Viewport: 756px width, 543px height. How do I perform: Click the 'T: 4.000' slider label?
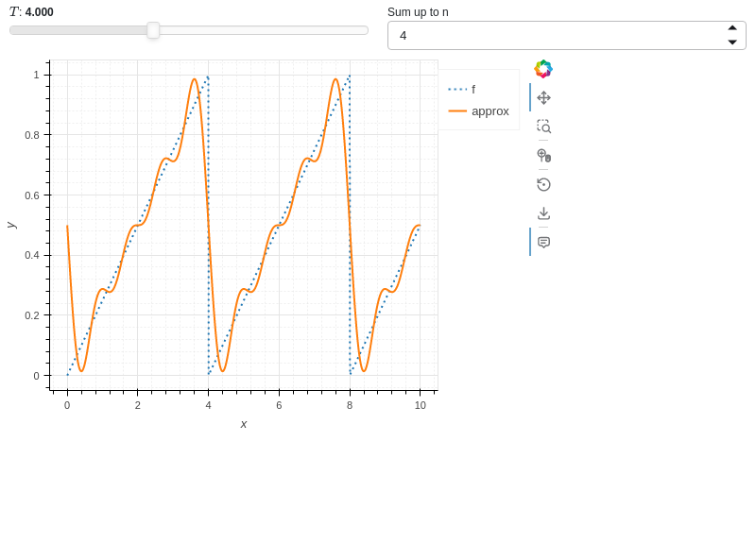point(31,12)
